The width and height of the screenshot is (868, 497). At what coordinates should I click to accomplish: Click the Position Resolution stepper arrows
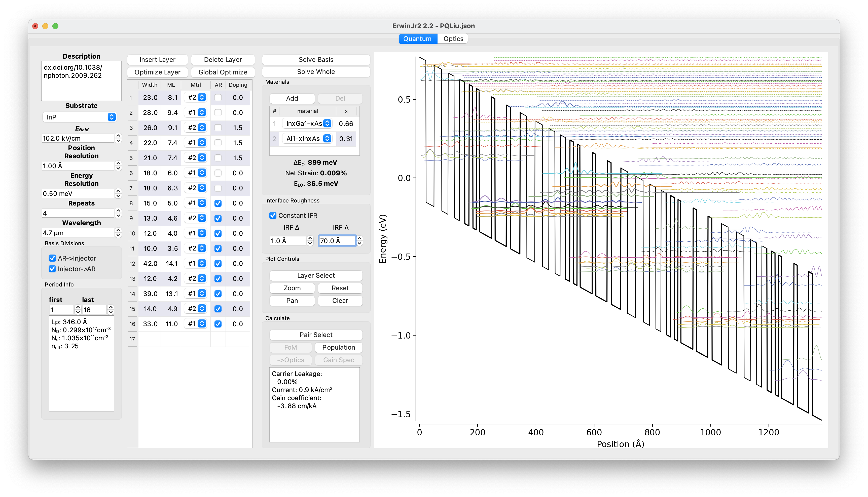118,166
